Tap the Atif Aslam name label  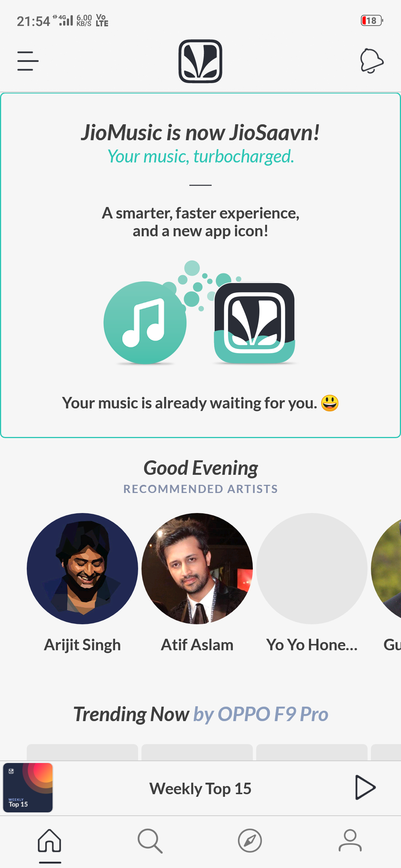(197, 645)
